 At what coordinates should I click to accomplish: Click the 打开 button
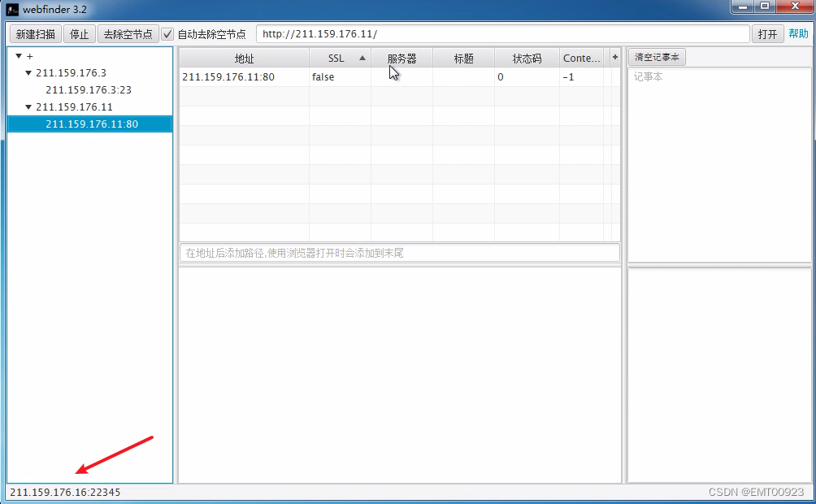click(x=767, y=34)
